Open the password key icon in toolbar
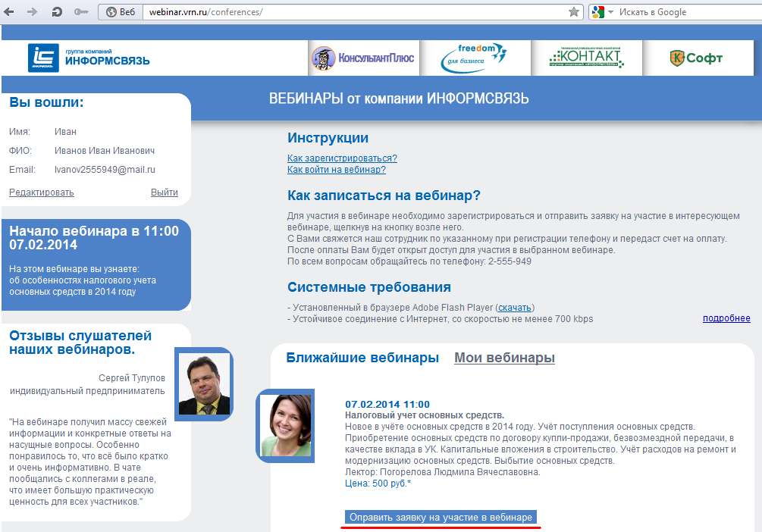This screenshot has height=532, width=762. coord(80,11)
